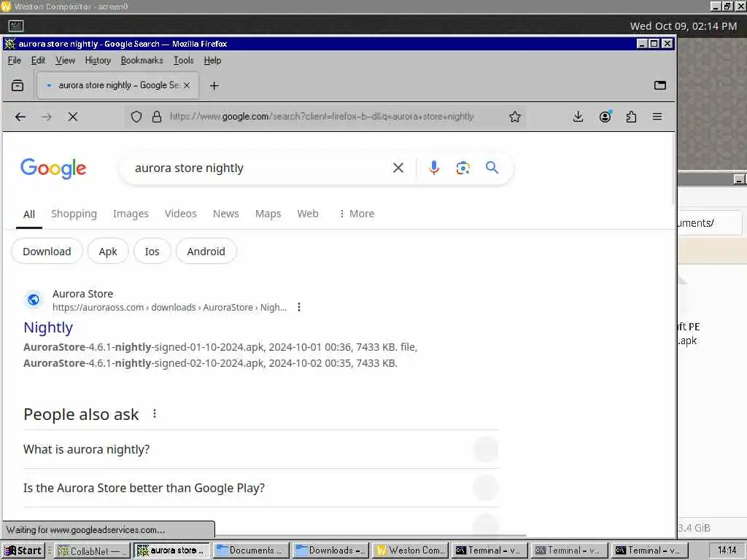Open the Bookmarks menu

pos(142,61)
